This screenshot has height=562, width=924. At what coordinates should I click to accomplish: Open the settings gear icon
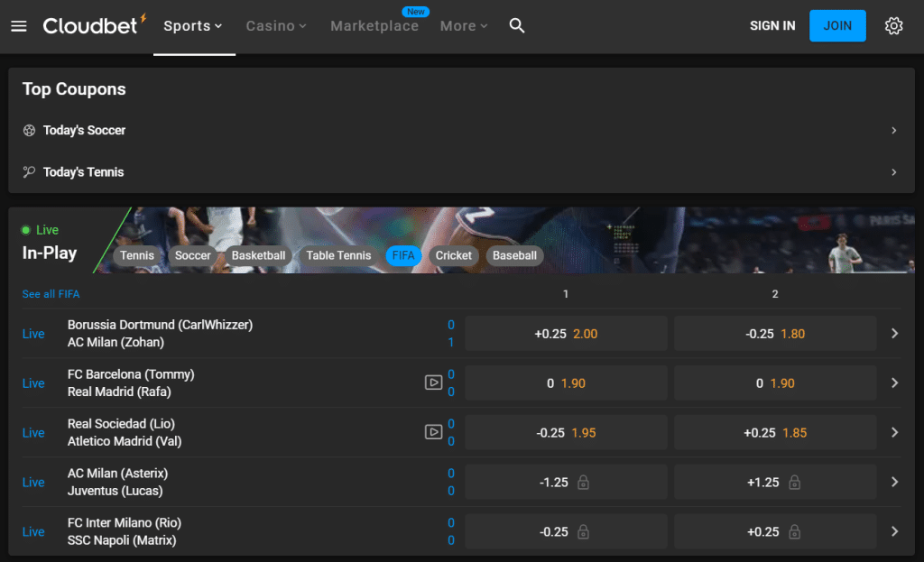pyautogui.click(x=893, y=26)
